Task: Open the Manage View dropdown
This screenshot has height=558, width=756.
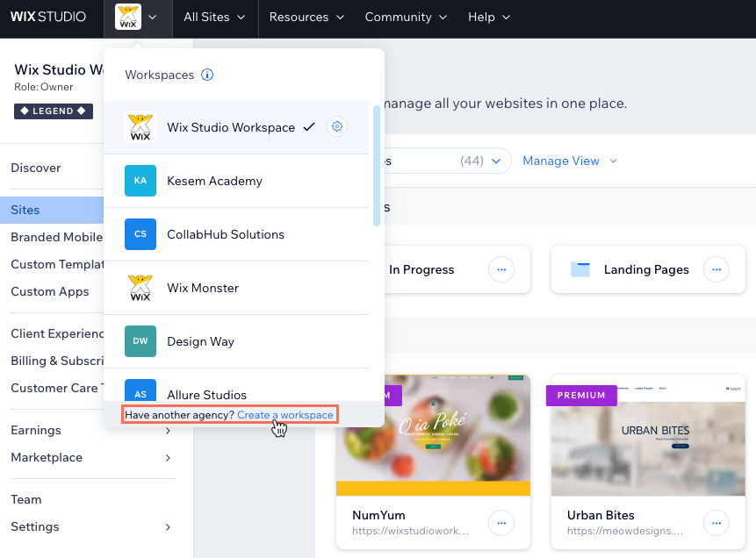Action: pos(569,161)
